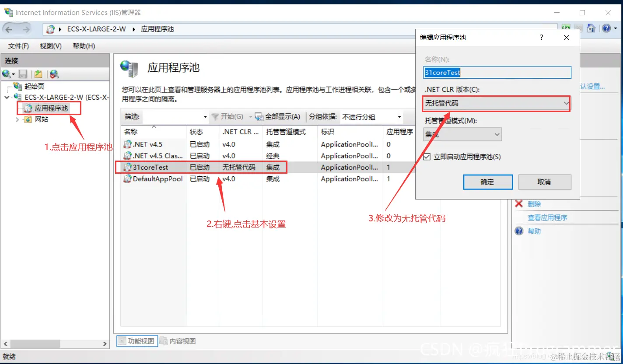Open the 分组依据 dropdown showing 不进行分组
The width and height of the screenshot is (623, 364).
click(371, 117)
